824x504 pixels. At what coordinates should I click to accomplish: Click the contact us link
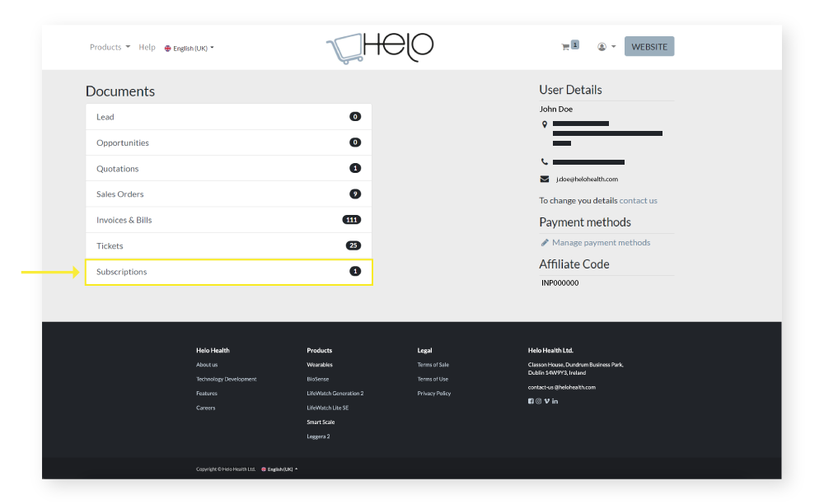pyautogui.click(x=639, y=200)
